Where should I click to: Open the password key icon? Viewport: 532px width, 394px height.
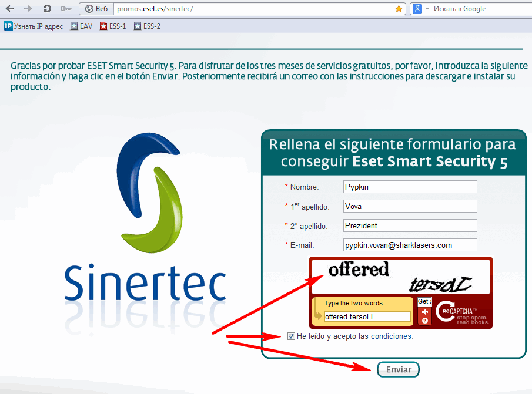point(65,8)
